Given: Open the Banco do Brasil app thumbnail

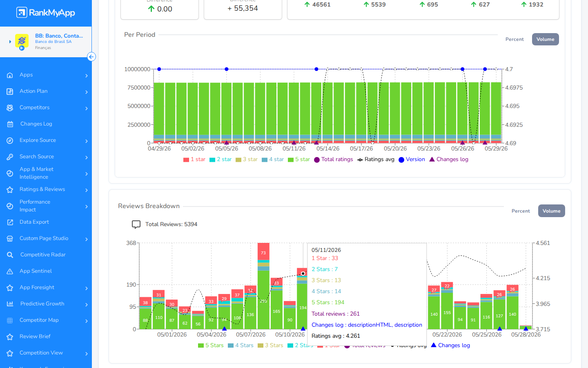Looking at the screenshot, I should click(22, 41).
